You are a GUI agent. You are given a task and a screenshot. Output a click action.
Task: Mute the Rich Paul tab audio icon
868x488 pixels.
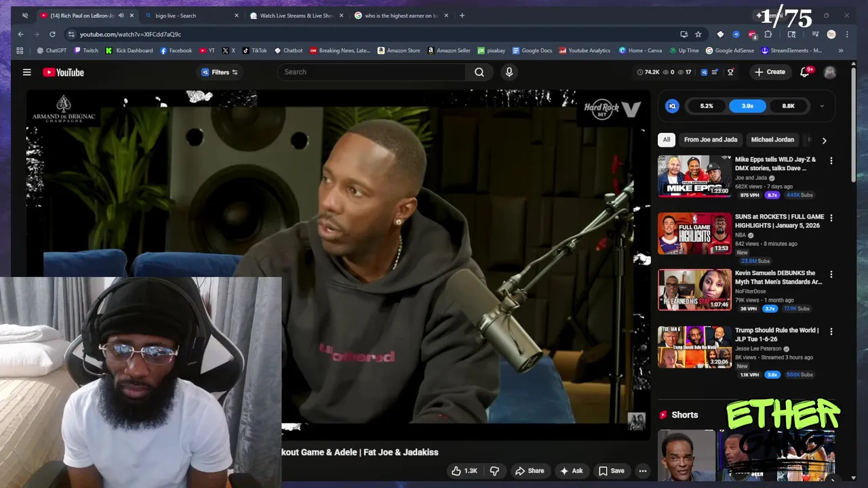[x=121, y=16]
